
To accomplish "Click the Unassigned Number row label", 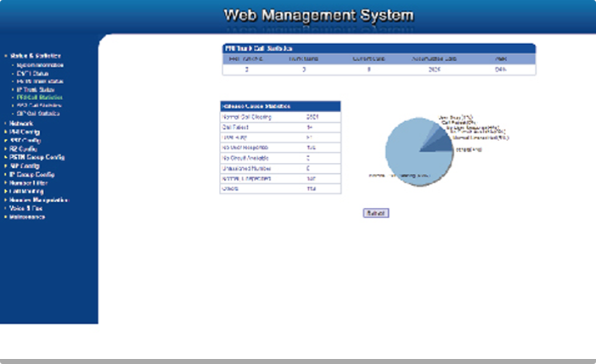I will pyautogui.click(x=246, y=168).
